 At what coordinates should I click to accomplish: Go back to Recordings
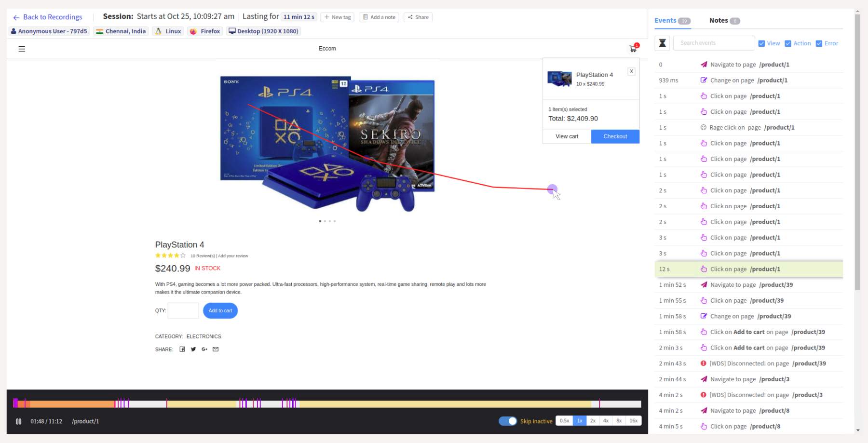click(x=48, y=17)
